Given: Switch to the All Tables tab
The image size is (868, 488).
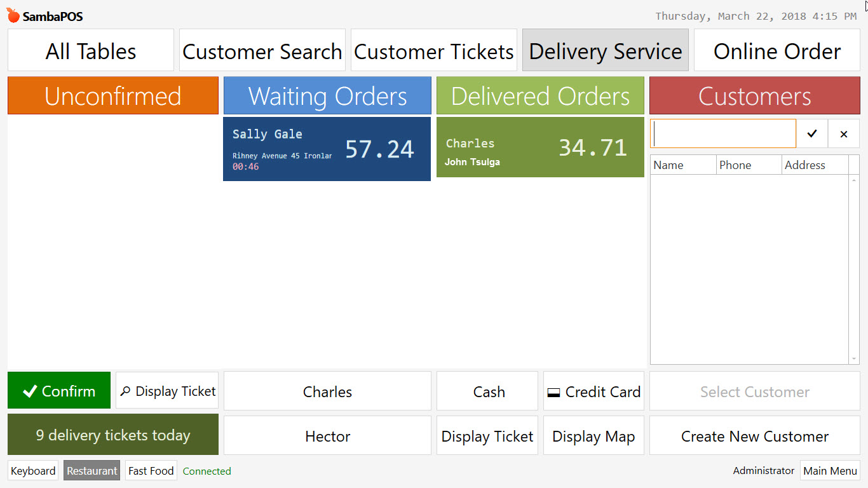Looking at the screenshot, I should click(90, 50).
